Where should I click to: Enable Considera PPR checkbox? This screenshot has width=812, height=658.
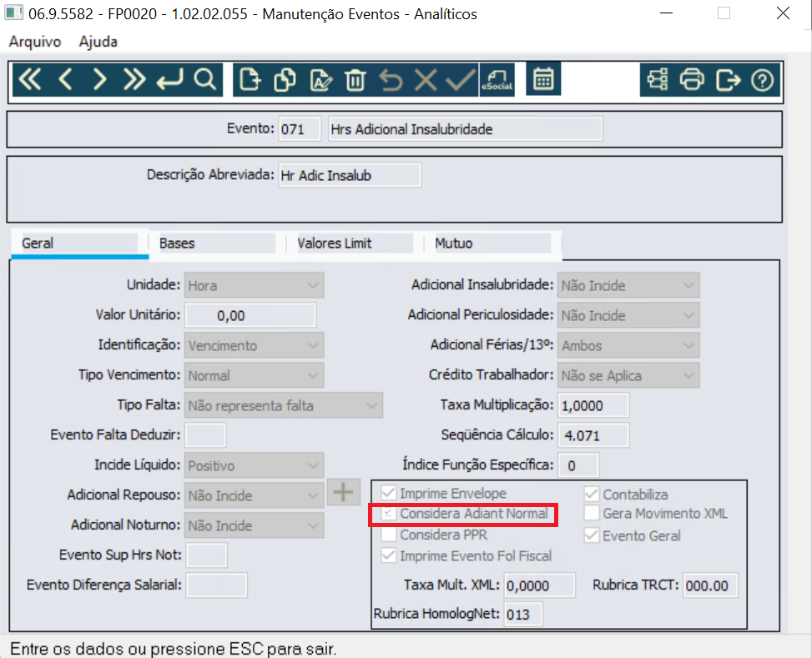388,535
